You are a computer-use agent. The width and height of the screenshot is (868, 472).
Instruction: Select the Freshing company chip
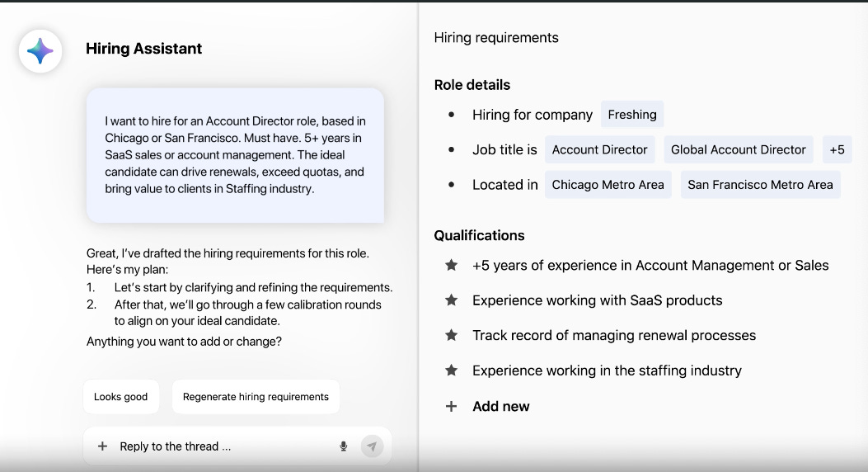click(x=632, y=115)
